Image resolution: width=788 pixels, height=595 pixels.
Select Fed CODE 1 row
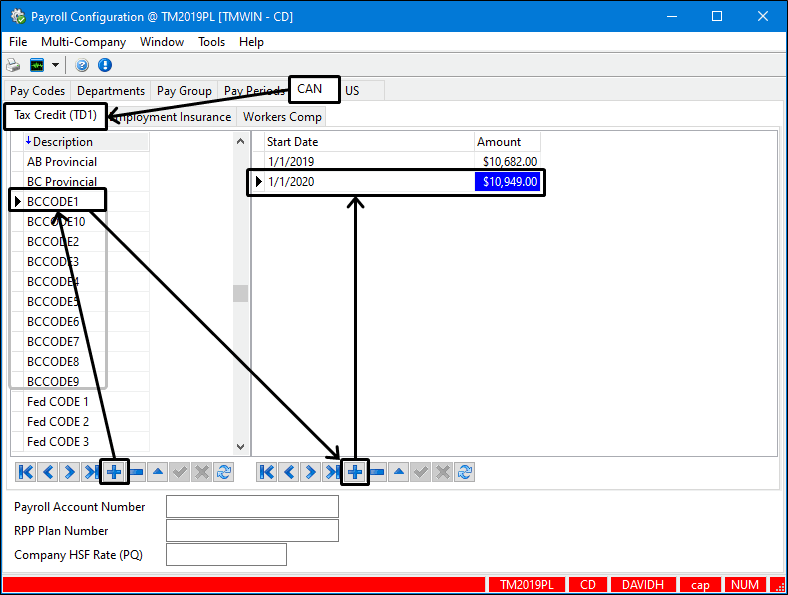pos(86,402)
